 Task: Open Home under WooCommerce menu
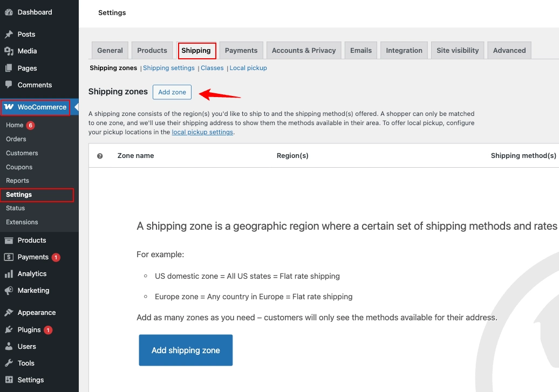point(15,125)
